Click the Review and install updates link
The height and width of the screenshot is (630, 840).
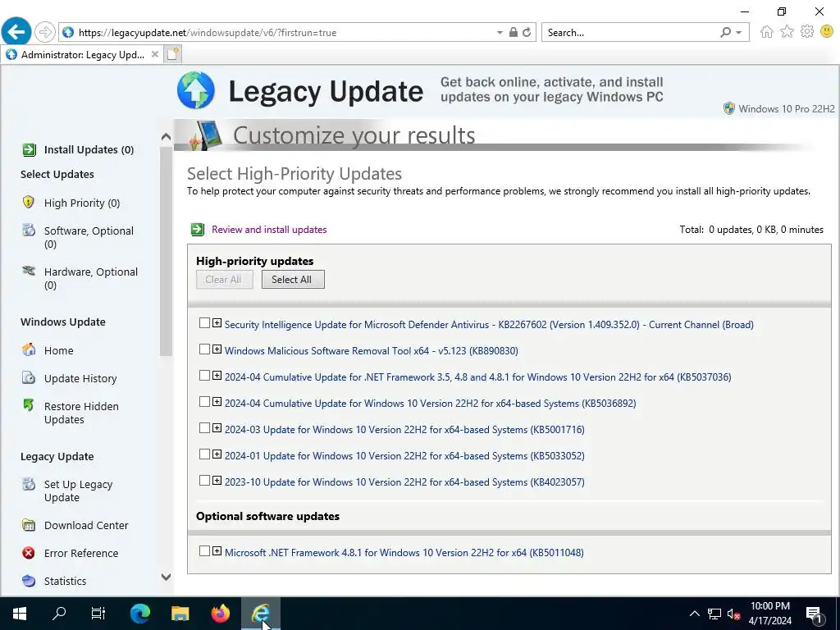269,230
